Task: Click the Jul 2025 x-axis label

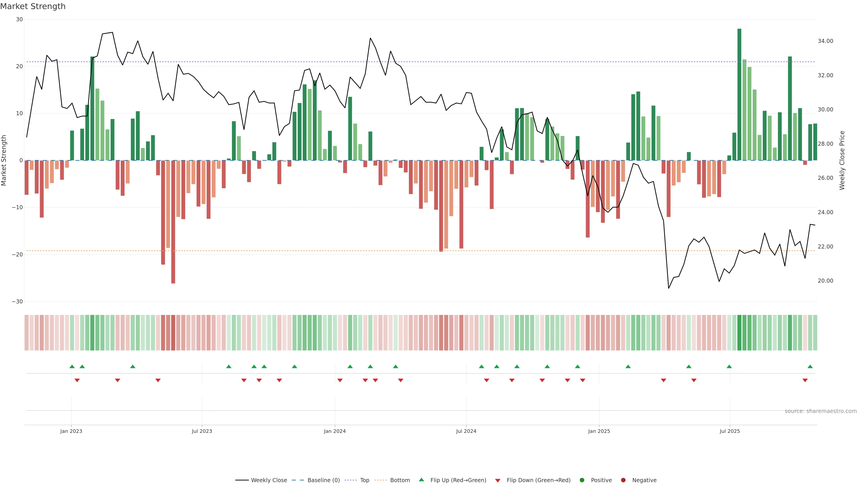Action: click(x=730, y=431)
